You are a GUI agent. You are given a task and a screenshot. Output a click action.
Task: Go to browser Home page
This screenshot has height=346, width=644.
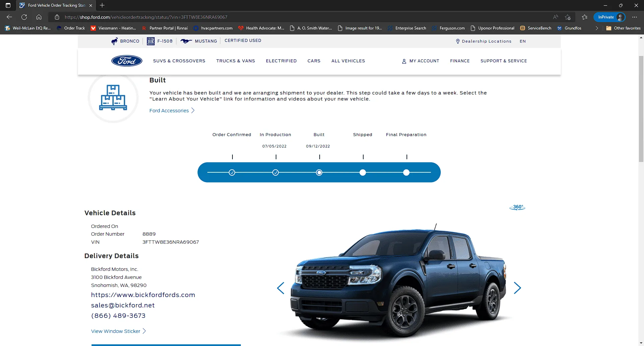(39, 17)
